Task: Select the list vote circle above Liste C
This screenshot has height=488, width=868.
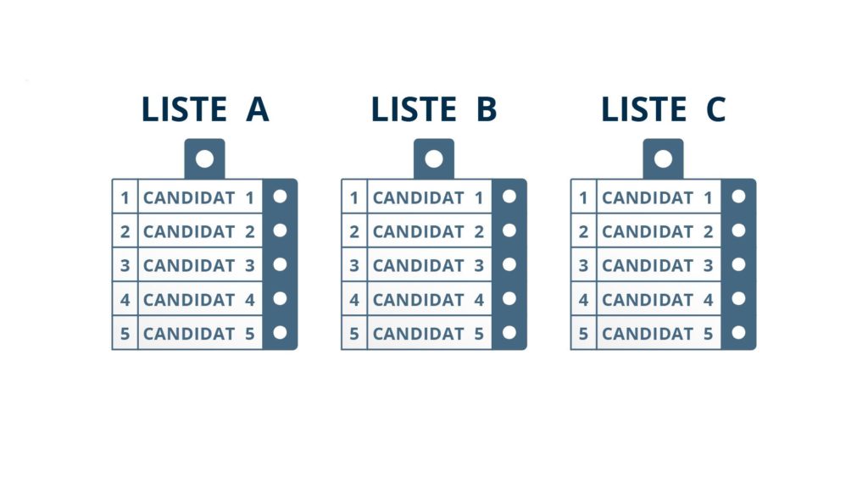Action: coord(663,158)
